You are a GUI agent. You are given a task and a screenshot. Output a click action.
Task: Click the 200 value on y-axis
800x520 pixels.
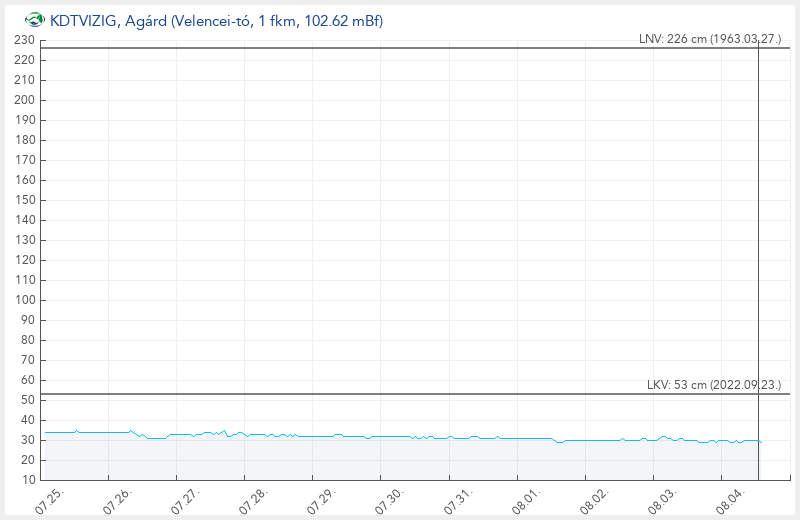24,100
